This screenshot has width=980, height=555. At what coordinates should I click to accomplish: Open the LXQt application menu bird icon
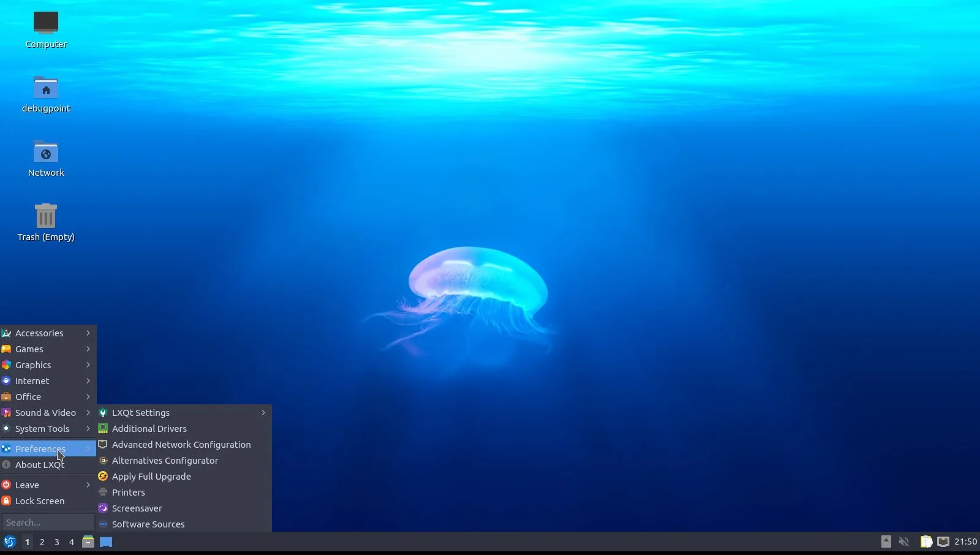(x=10, y=542)
